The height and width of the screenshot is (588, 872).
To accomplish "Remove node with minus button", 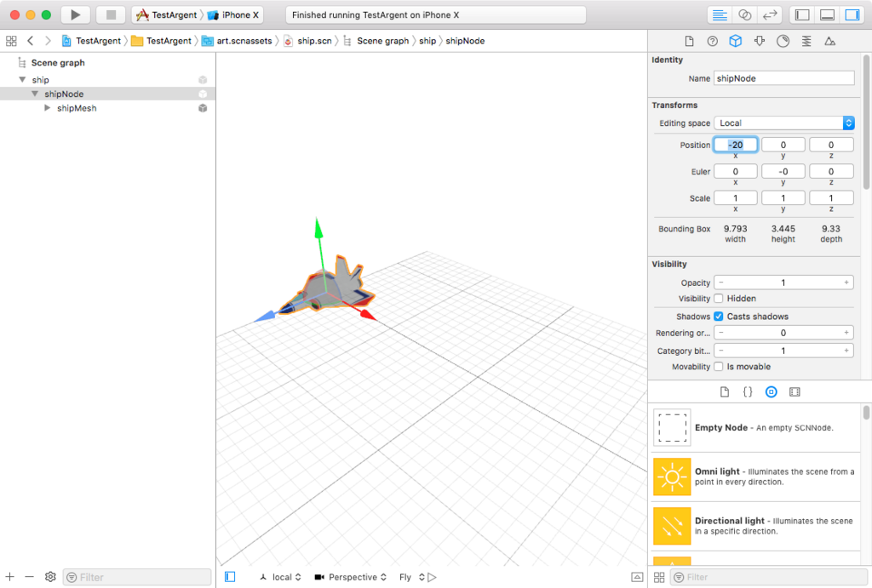I will [30, 577].
